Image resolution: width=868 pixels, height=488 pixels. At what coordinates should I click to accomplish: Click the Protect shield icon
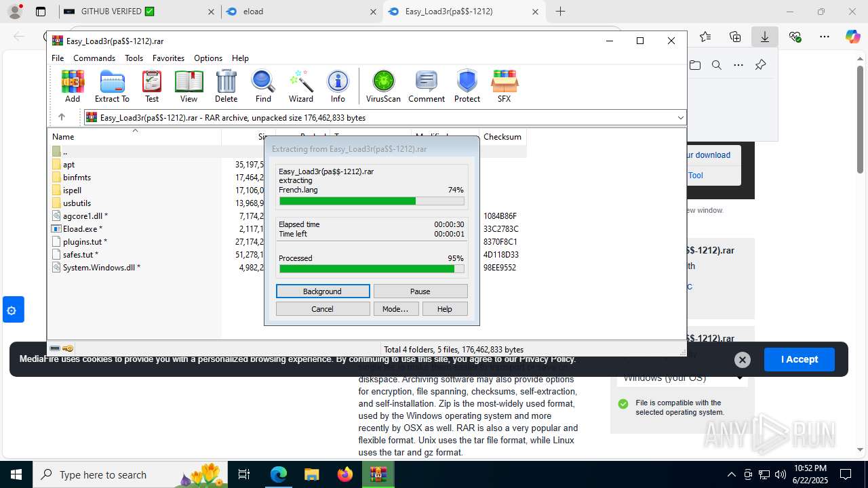point(467,86)
